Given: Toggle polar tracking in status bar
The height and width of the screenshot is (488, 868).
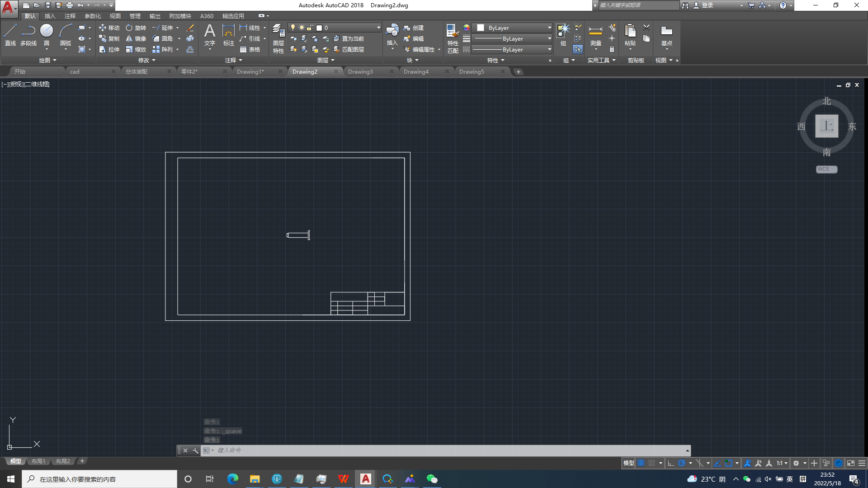Looking at the screenshot, I should point(682,463).
